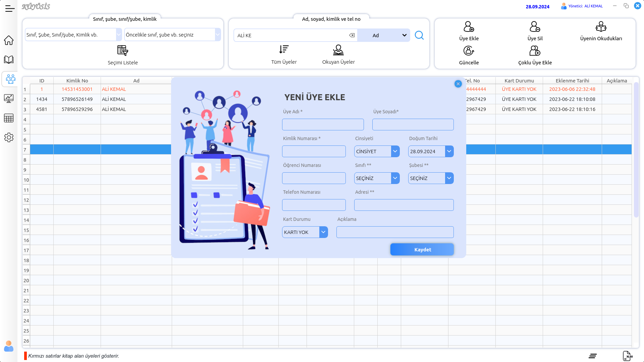The height and width of the screenshot is (362, 644).
Task: Expand the Ad search type dropdown
Action: click(404, 35)
